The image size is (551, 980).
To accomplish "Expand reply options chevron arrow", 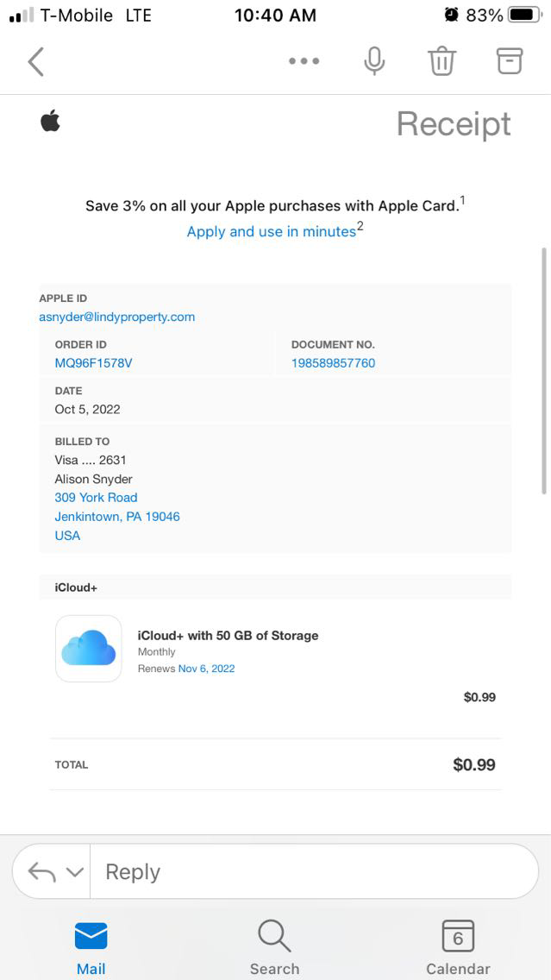I will 75,872.
